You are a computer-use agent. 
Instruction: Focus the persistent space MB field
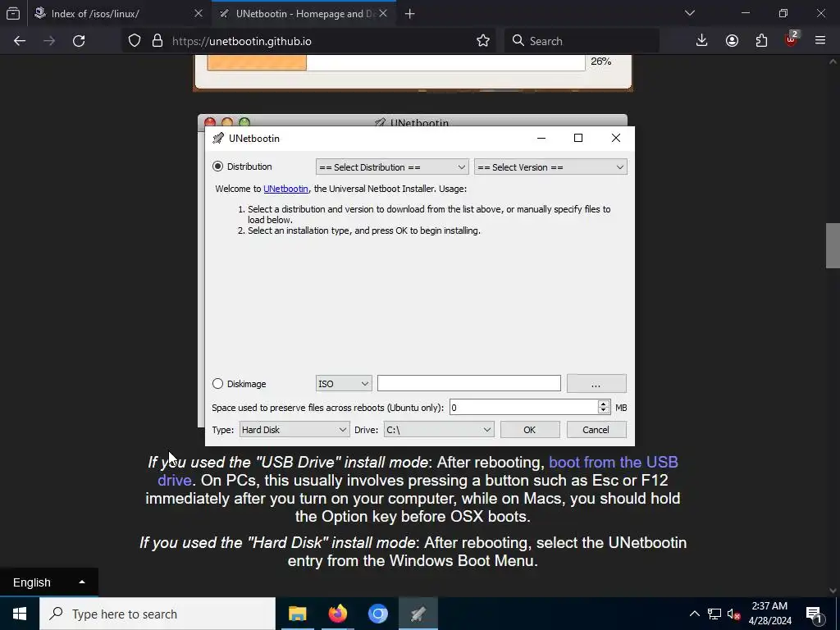pyautogui.click(x=523, y=408)
